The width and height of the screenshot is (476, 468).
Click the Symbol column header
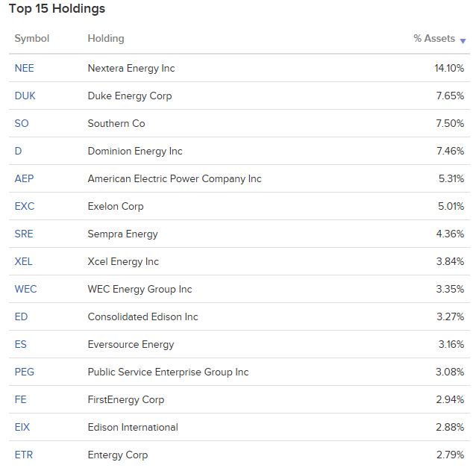[31, 38]
